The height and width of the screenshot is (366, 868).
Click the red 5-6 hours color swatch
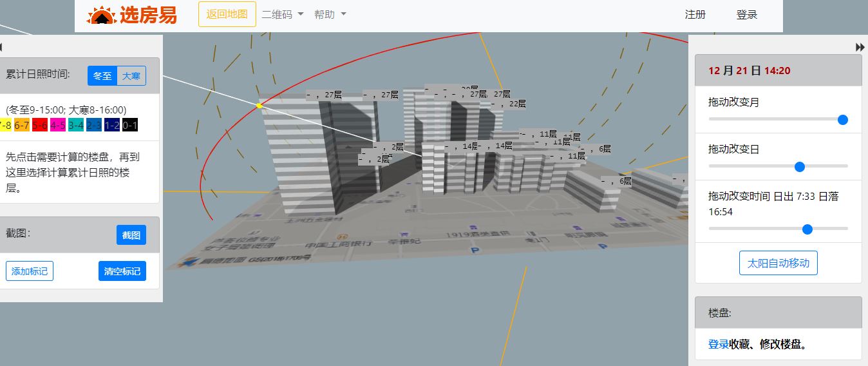pos(39,125)
